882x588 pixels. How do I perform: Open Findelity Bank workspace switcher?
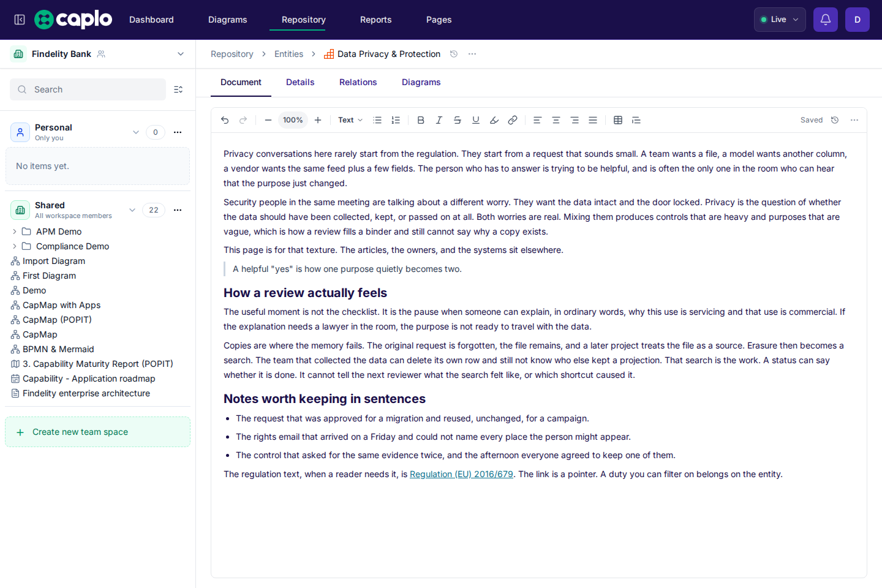tap(98, 54)
